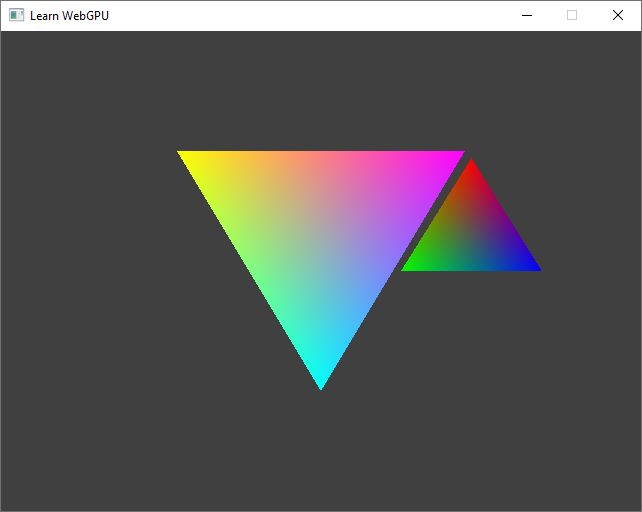Screen dimensions: 642x512
Task: Click the Learn WebGPU window icon
Action: pos(16,15)
